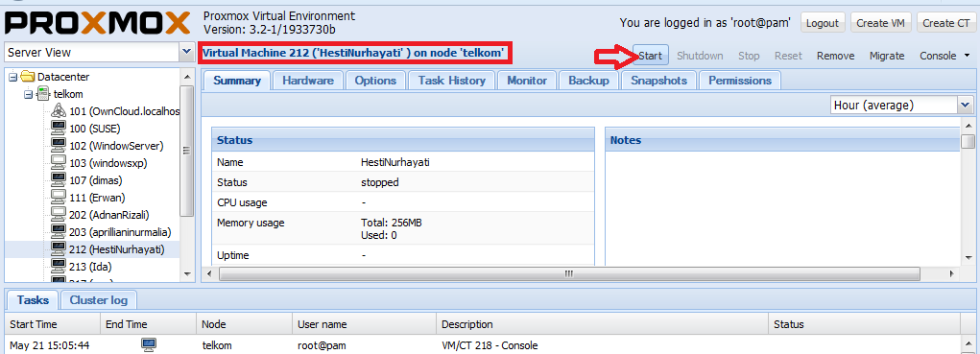Click the monitor icon of VM 100 (SUSE)
This screenshot has height=354, width=980.
coord(59,129)
